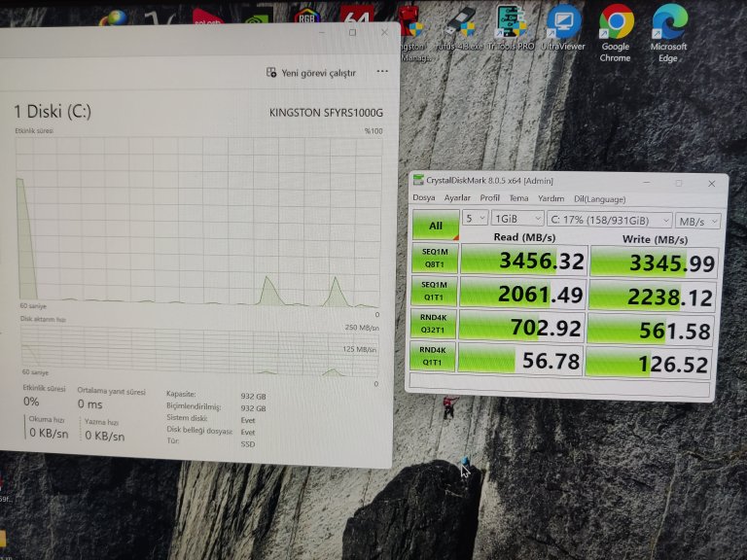Click the run new task icon in Task Manager
The image size is (747, 560).
coord(271,73)
